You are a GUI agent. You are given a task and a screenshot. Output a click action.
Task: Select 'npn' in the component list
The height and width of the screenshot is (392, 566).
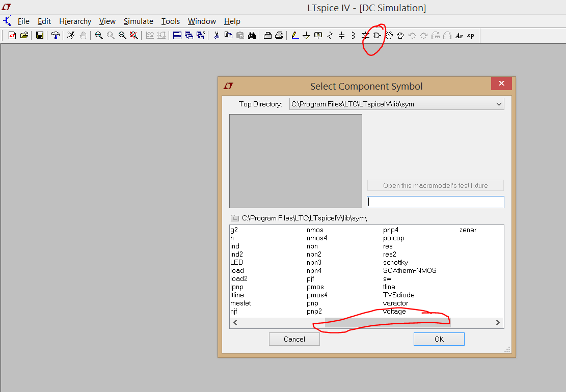[312, 246]
